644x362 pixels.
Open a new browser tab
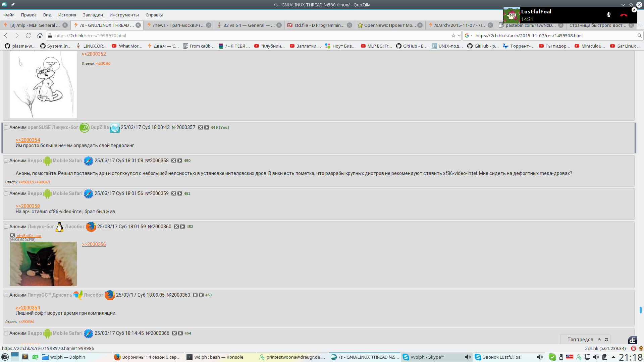tap(640, 25)
